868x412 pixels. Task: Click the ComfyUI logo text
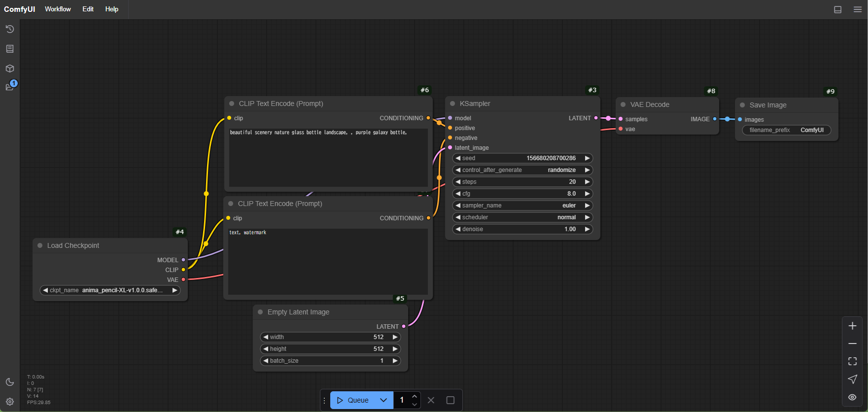click(19, 9)
